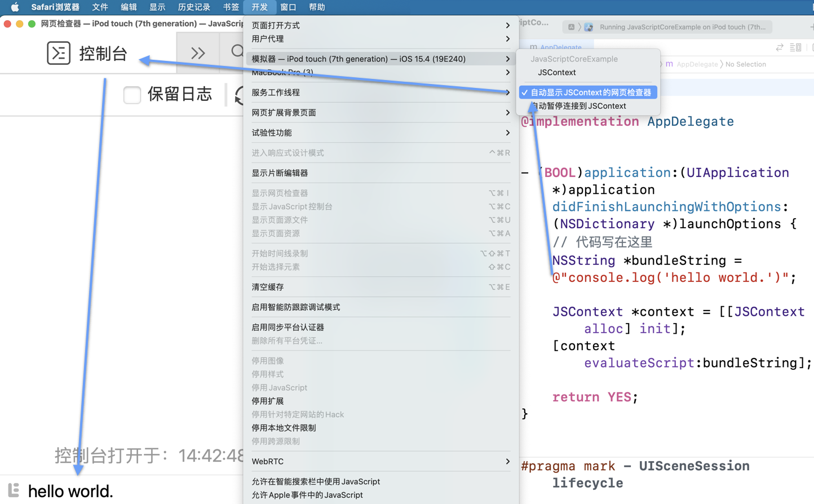This screenshot has width=814, height=504.
Task: Click the Xcode editor minimap options icon
Action: coord(795,47)
